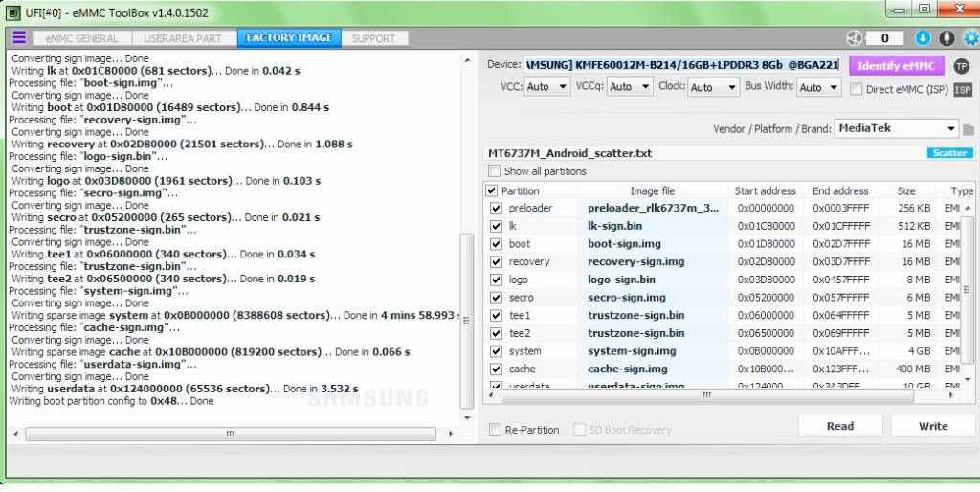Open the SUPPORT tab
The width and height of the screenshot is (980, 492).
[x=374, y=38]
